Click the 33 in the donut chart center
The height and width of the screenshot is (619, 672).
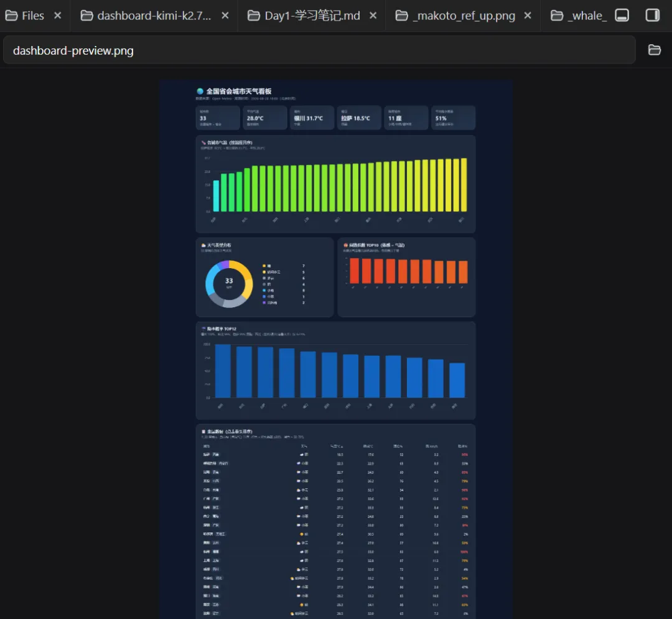point(229,281)
